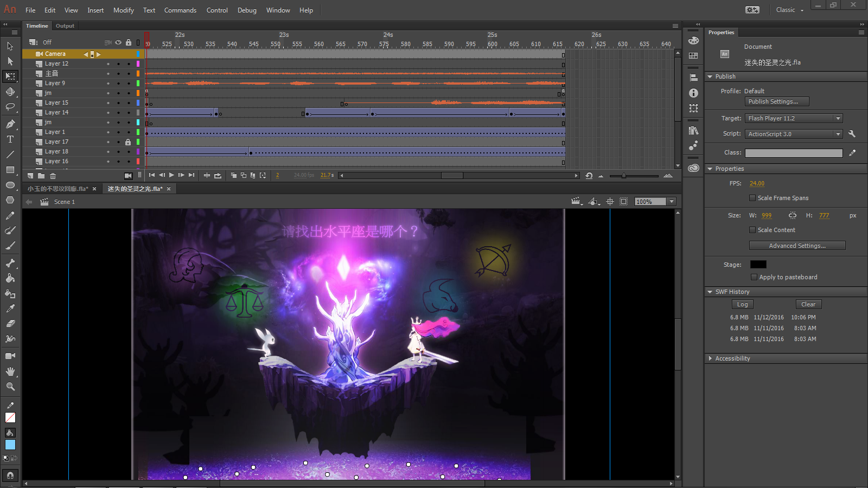
Task: Edit ActionScript settings wrench icon
Action: point(852,134)
